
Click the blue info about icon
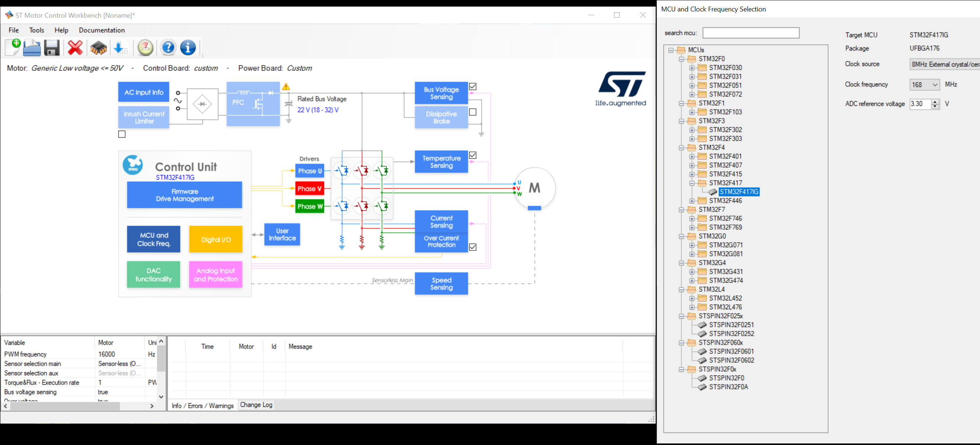click(188, 48)
